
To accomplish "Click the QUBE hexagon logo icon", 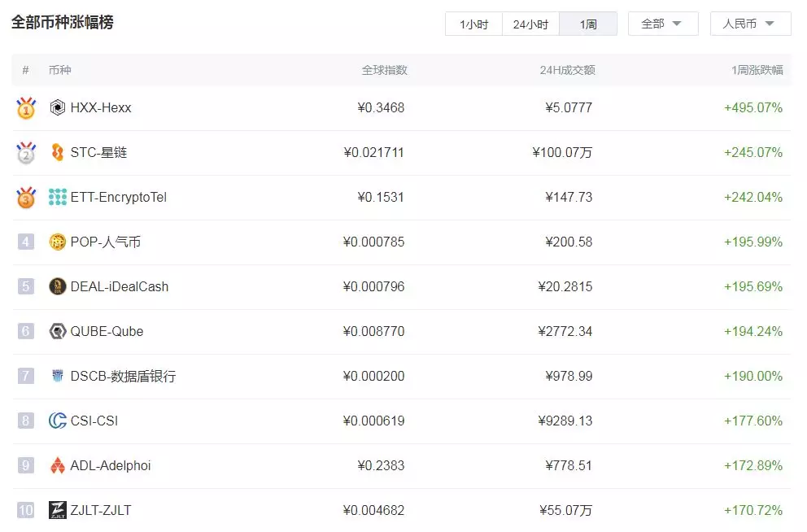I will [x=57, y=331].
